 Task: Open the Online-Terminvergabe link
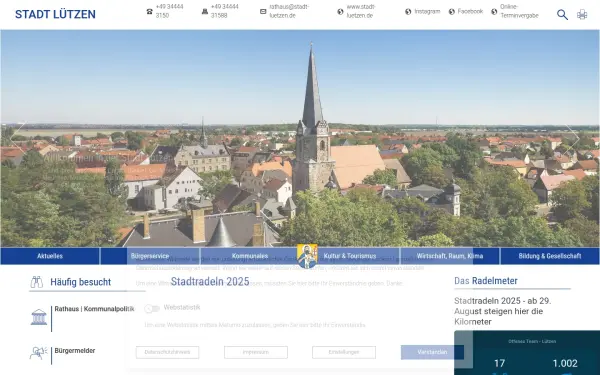click(519, 11)
